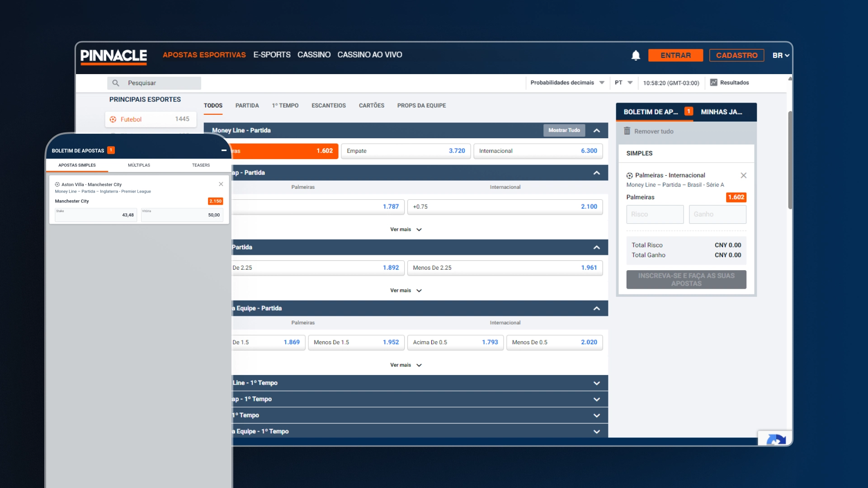Image resolution: width=868 pixels, height=488 pixels.
Task: Switch to the Minhas Ja... tab
Action: 722,112
